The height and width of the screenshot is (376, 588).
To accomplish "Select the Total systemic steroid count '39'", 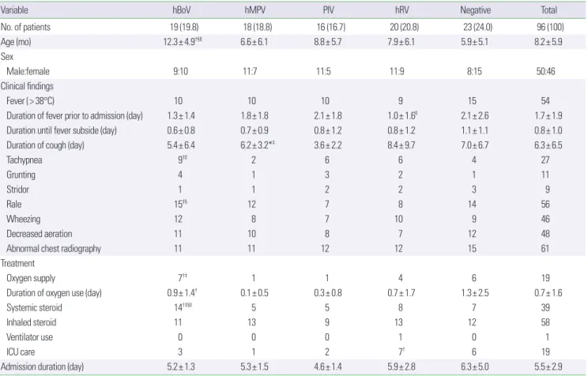I will click(x=545, y=308).
